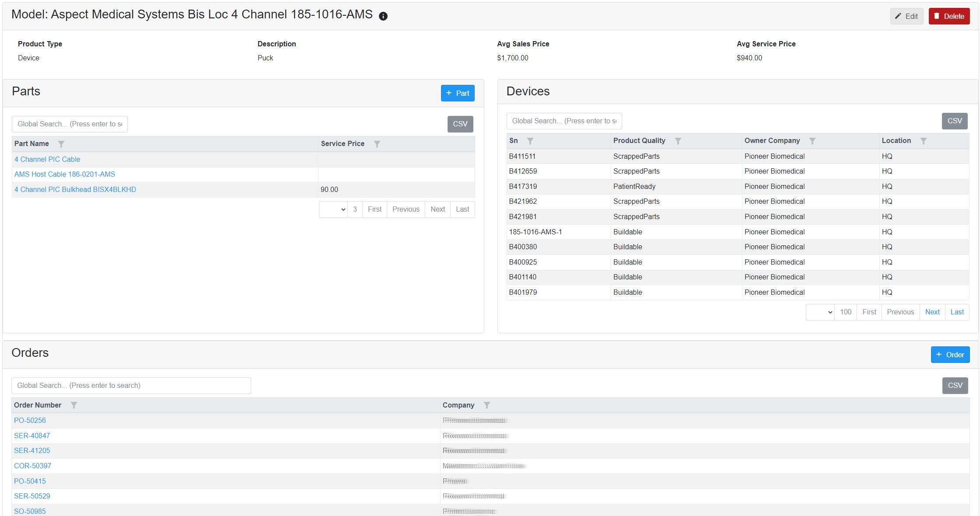The width and height of the screenshot is (980, 516).
Task: Open order SO-50985
Action: pos(30,511)
